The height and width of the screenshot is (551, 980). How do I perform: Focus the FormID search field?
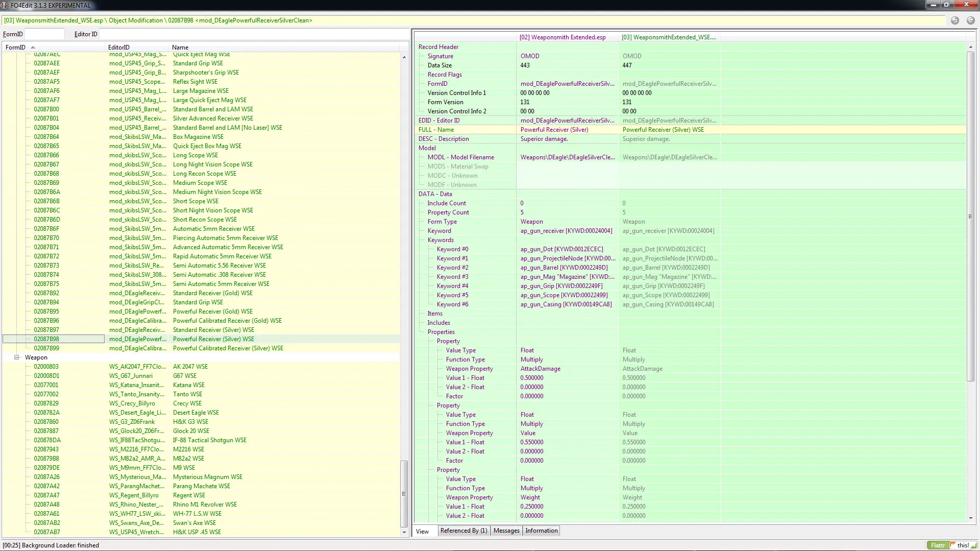click(44, 34)
